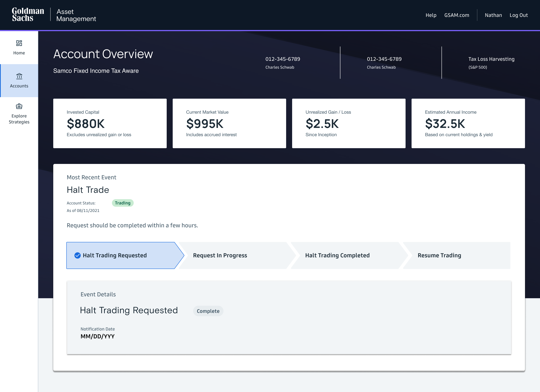The width and height of the screenshot is (540, 392).
Task: Click the Nathan user name
Action: [493, 15]
